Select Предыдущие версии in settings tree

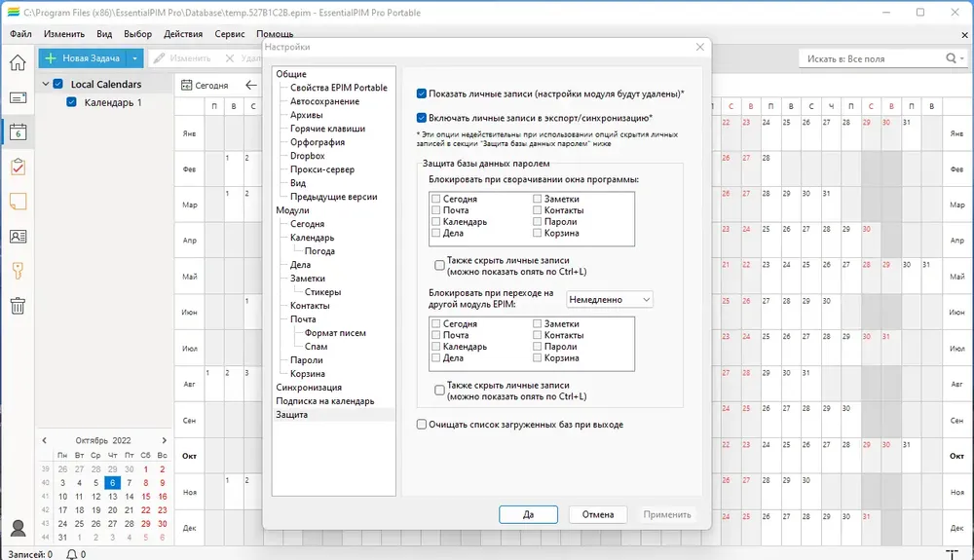point(333,197)
